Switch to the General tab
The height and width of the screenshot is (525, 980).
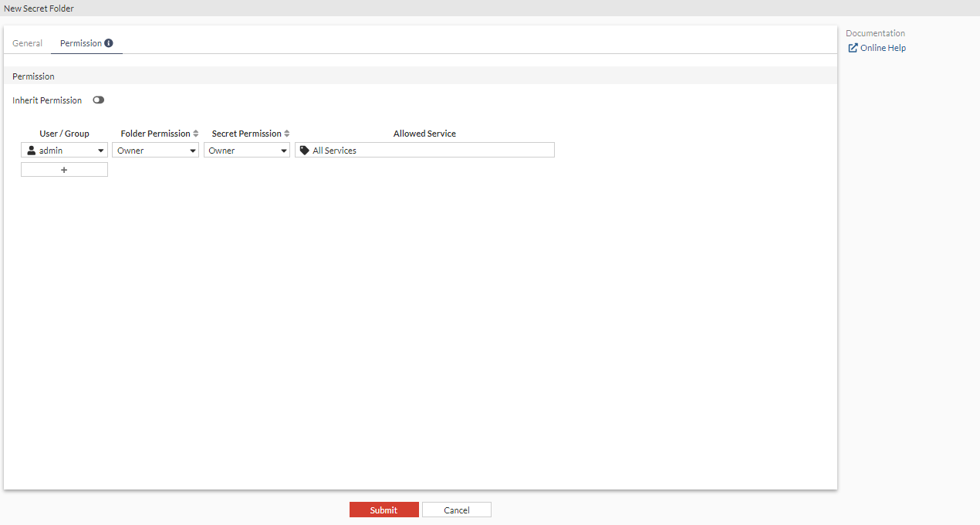[27, 43]
